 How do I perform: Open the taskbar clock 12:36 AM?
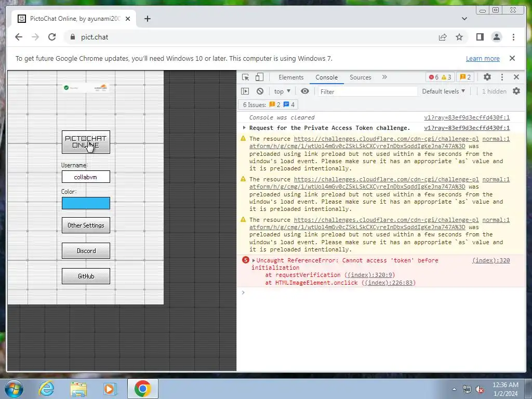point(506,389)
